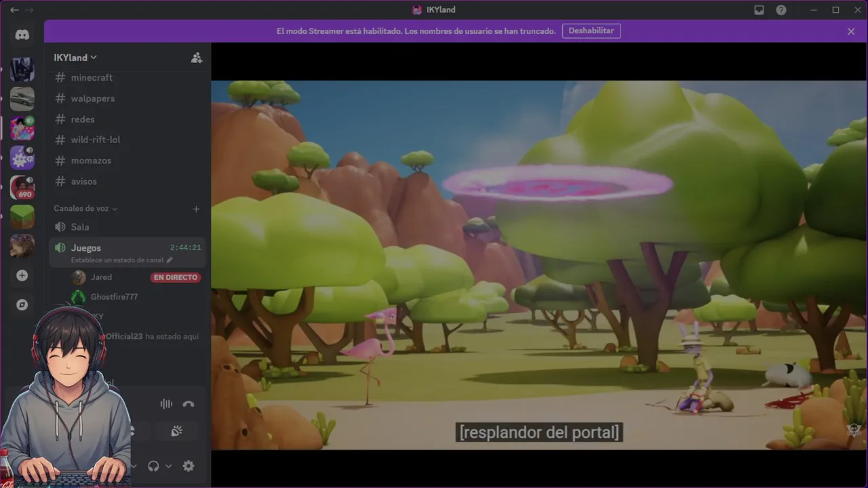The height and width of the screenshot is (488, 868).
Task: Click the streamed video area
Action: coord(539,265)
